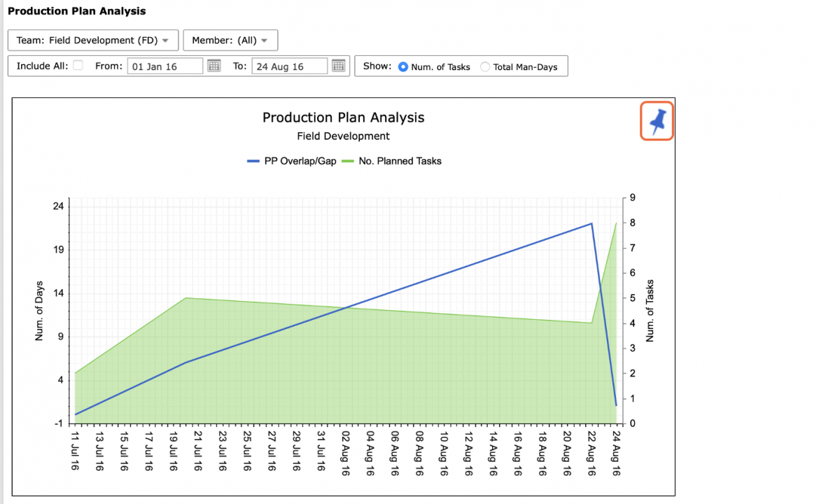
Task: Click the To date field 24 Aug 16
Action: tap(289, 66)
